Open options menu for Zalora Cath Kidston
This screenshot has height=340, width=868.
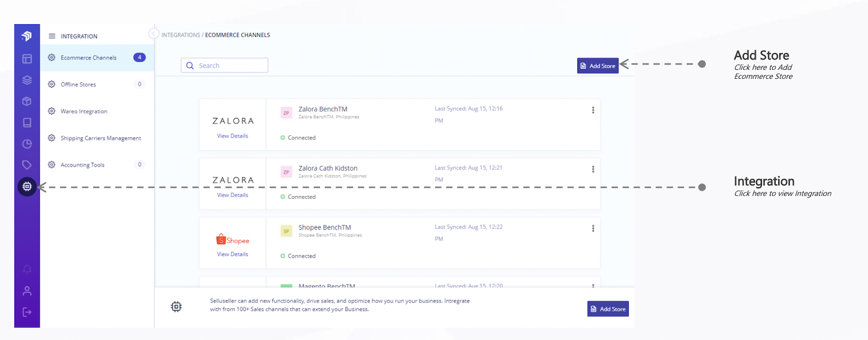click(x=593, y=169)
